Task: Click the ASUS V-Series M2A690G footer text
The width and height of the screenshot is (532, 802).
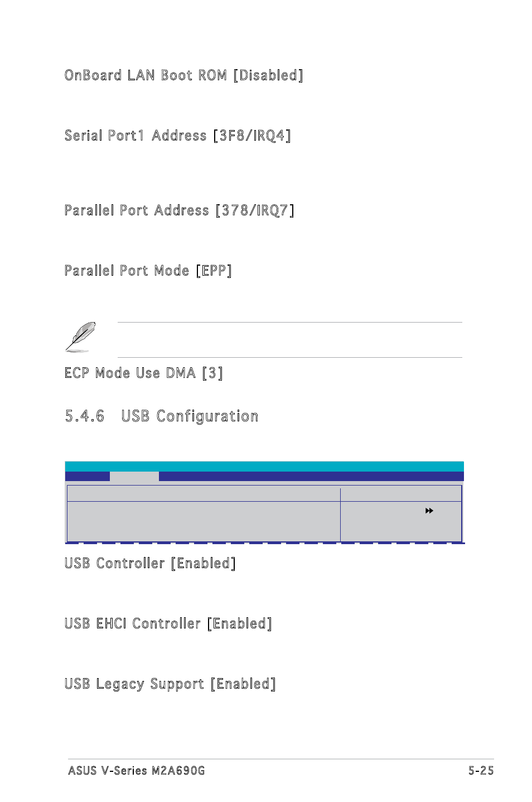Action: point(137,771)
